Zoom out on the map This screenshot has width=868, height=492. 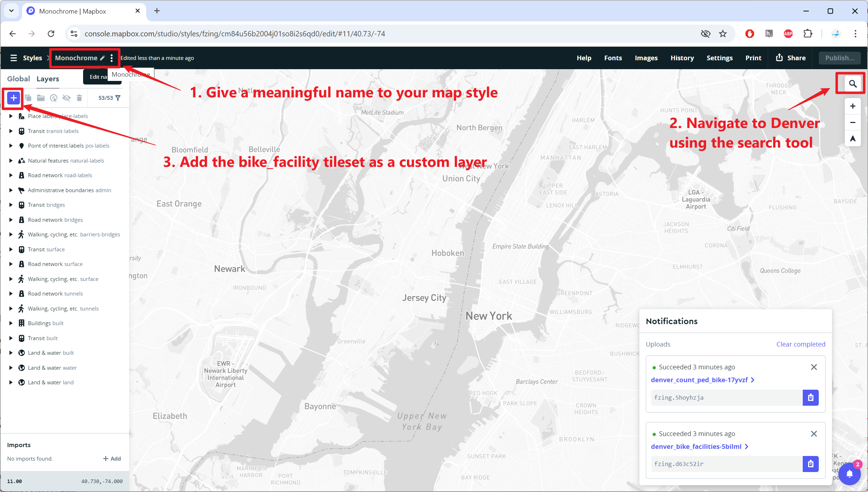tap(853, 122)
